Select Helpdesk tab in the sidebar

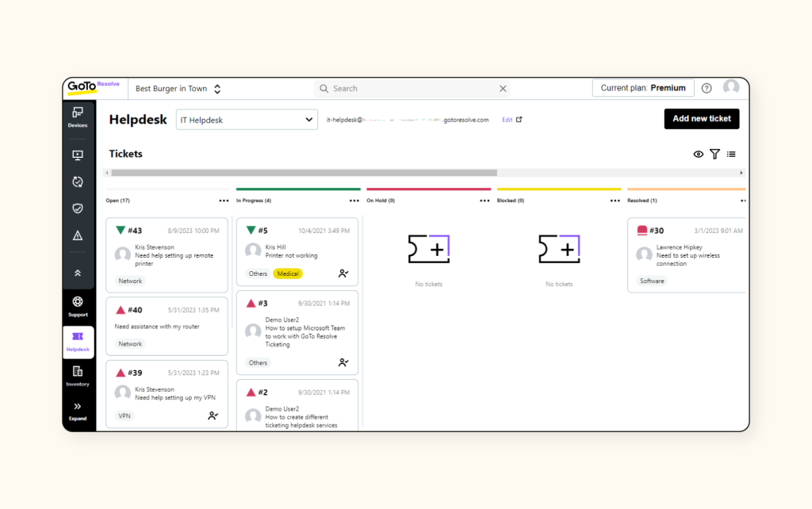(78, 342)
